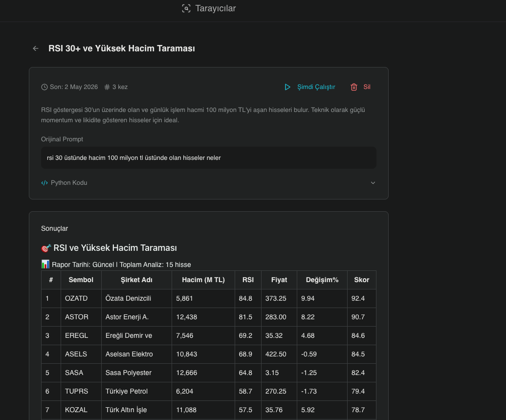Viewport: 506px width, 420px height.
Task: Click Türk Altın İşle company name
Action: 126,410
